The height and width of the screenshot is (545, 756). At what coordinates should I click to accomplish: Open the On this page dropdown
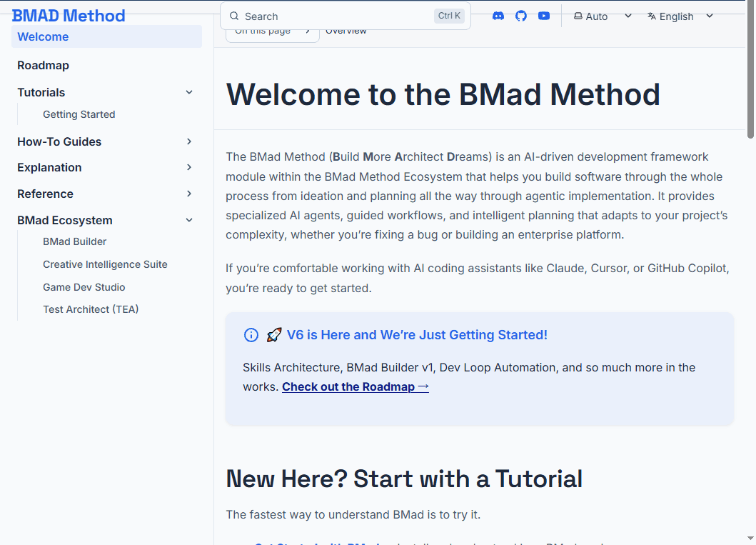pos(273,33)
